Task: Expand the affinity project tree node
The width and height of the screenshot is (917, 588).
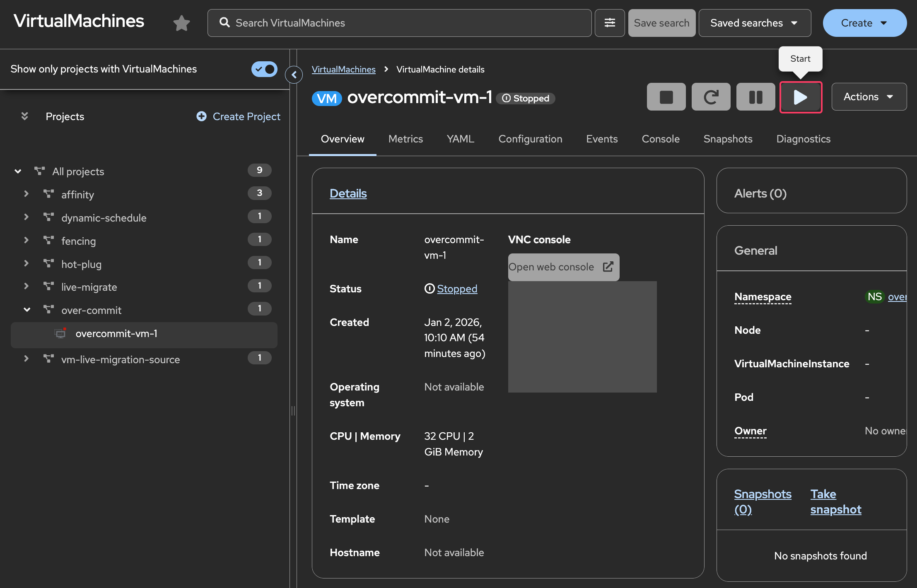Action: [x=27, y=194]
